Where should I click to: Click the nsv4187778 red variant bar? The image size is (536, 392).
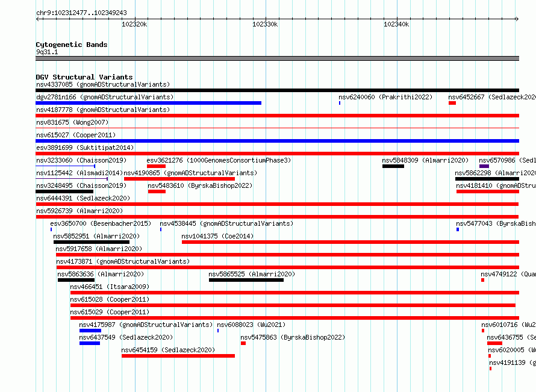277,116
